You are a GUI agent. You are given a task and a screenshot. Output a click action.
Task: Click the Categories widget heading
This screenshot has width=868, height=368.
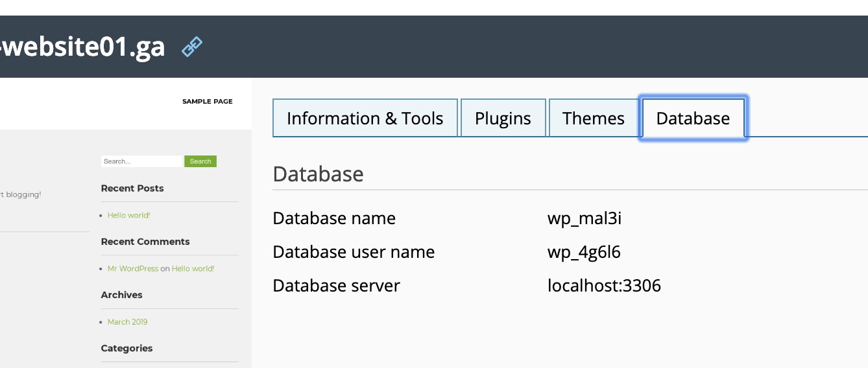point(127,348)
